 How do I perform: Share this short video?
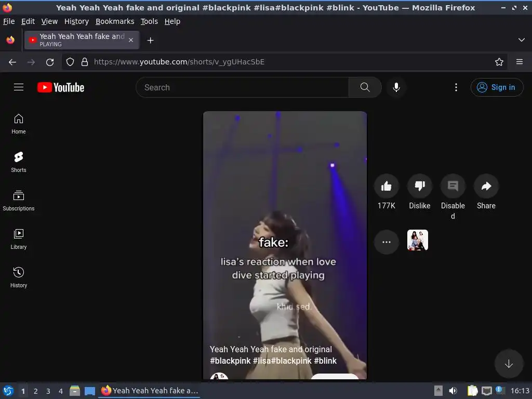coord(486,186)
